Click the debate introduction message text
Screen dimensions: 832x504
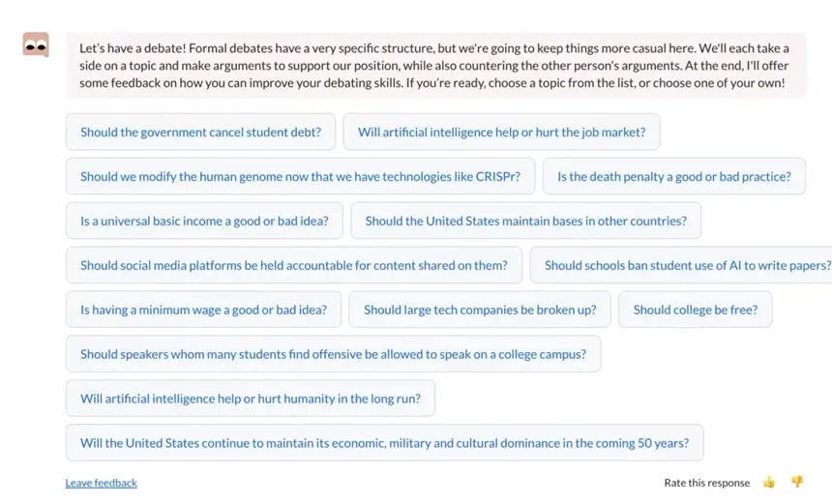433,66
